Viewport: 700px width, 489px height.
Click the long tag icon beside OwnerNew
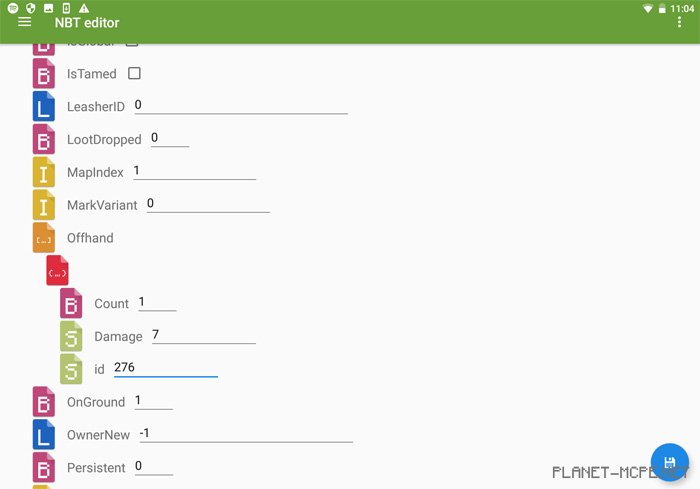coord(44,435)
